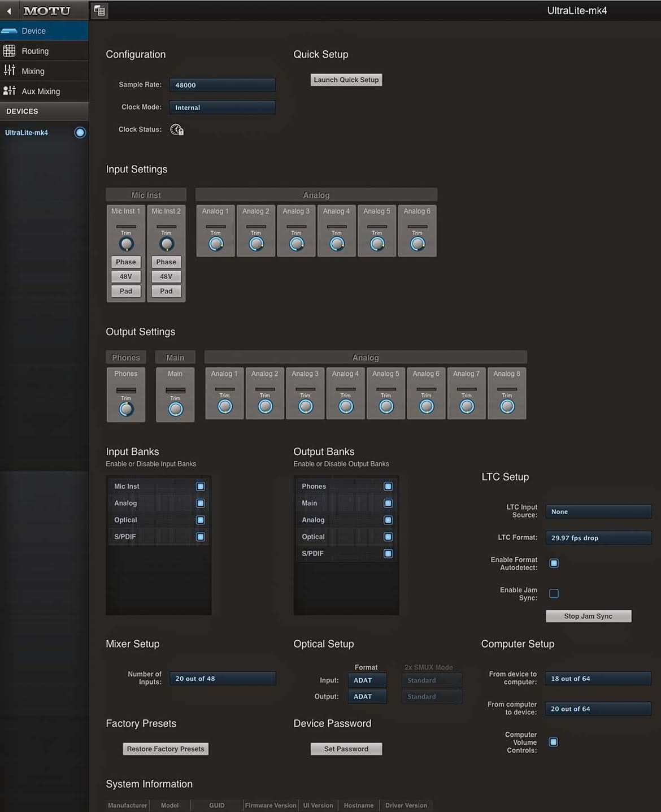Viewport: 661px width, 812px height.
Task: Click Restore Factory Presets button
Action: [x=166, y=749]
